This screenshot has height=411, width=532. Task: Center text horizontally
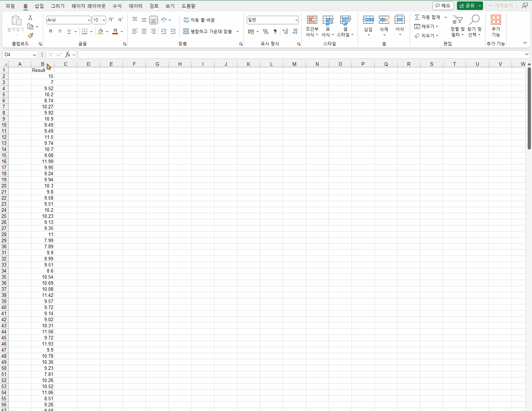144,31
